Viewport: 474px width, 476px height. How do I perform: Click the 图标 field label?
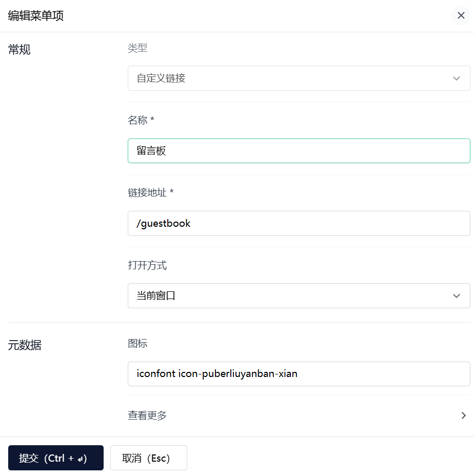pos(137,343)
